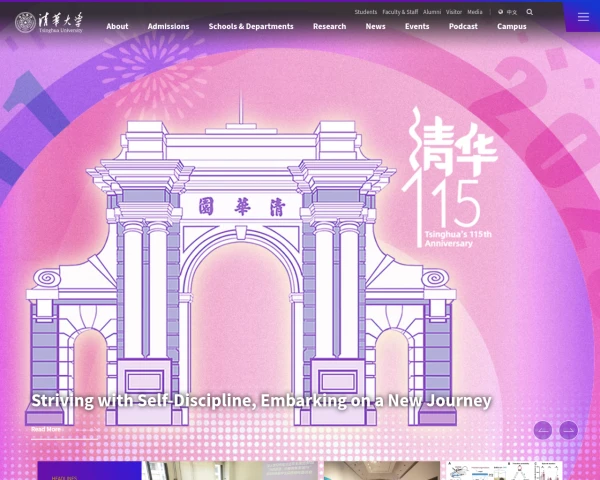Open the search magnifier icon

[x=530, y=12]
